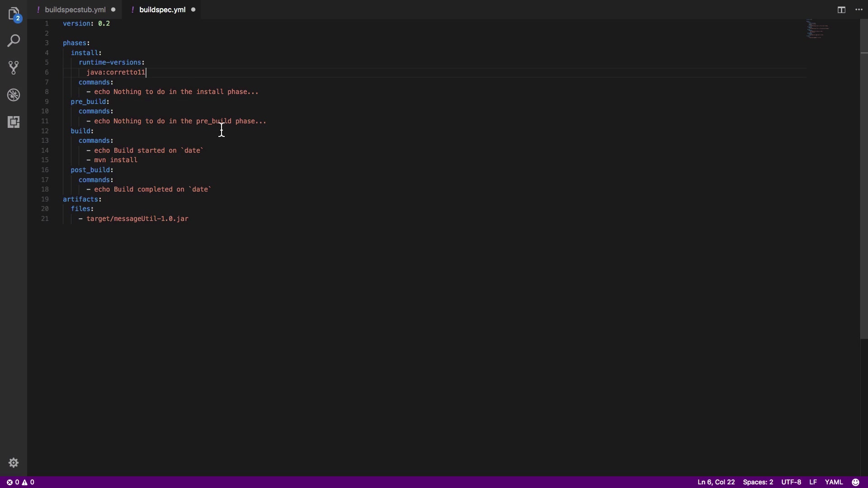The height and width of the screenshot is (488, 868).
Task: Click the split editor icon
Action: [841, 9]
